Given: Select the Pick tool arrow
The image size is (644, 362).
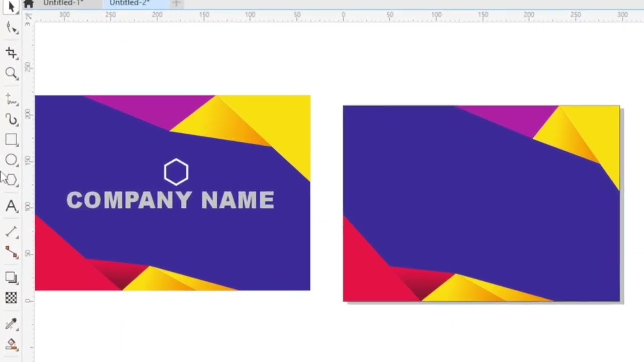Looking at the screenshot, I should (12, 7).
